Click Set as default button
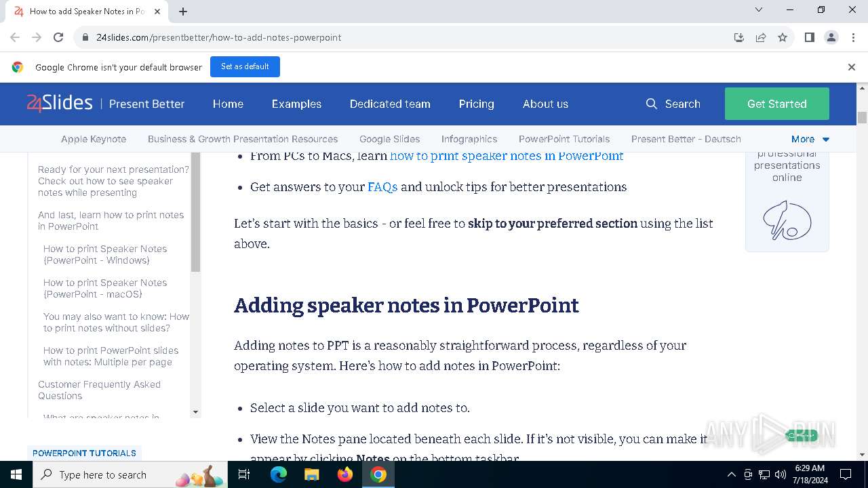Screen dimensions: 868x488 pyautogui.click(x=245, y=66)
